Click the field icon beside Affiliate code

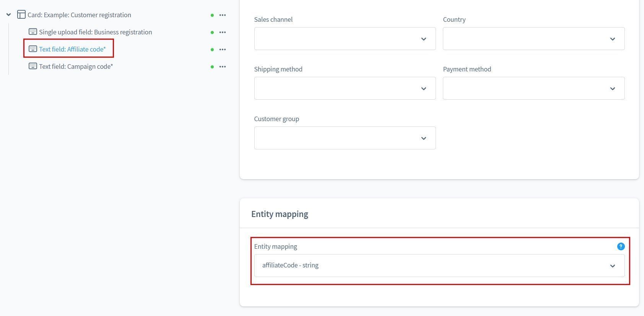(x=33, y=49)
